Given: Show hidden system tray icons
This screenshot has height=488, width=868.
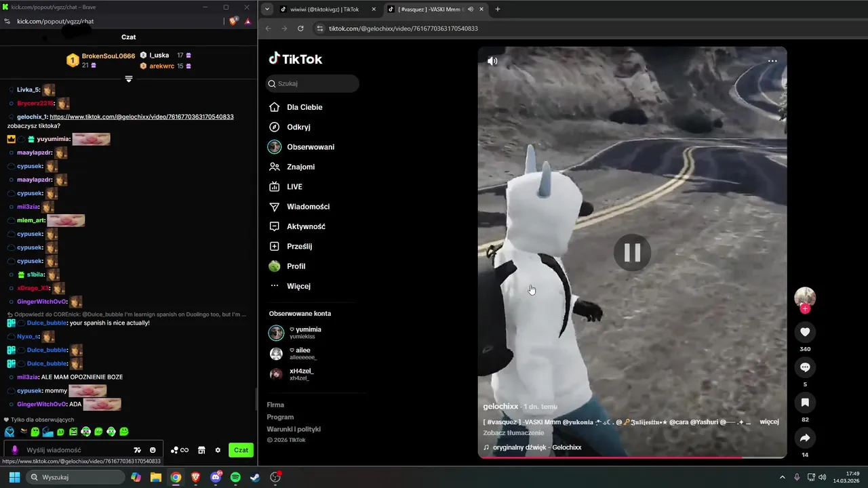Looking at the screenshot, I should click(782, 477).
